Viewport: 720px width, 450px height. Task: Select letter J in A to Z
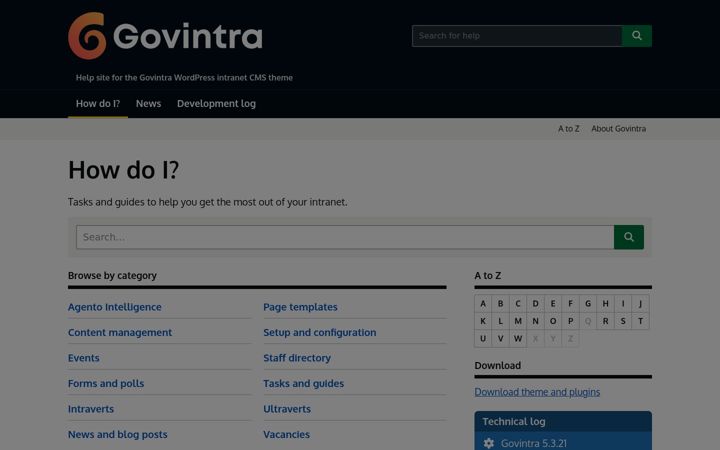point(640,304)
